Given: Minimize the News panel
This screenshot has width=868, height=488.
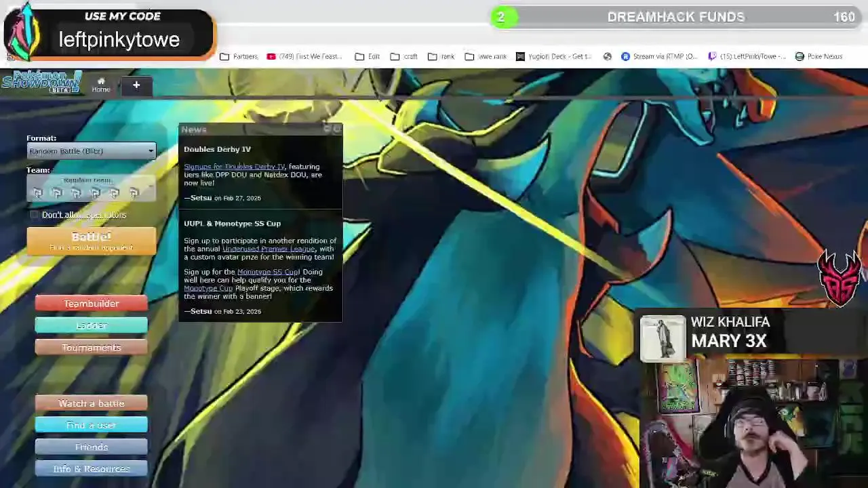Looking at the screenshot, I should [x=328, y=129].
